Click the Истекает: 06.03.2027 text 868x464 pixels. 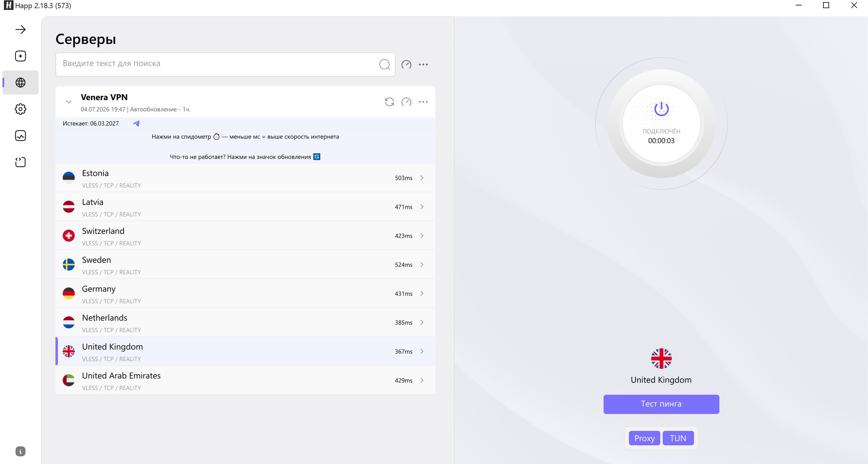[91, 124]
